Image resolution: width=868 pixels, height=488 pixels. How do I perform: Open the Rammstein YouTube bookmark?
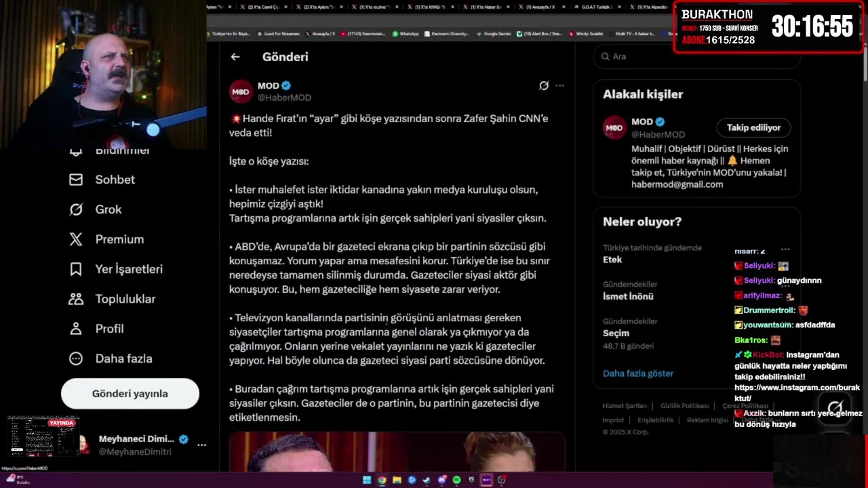(364, 34)
